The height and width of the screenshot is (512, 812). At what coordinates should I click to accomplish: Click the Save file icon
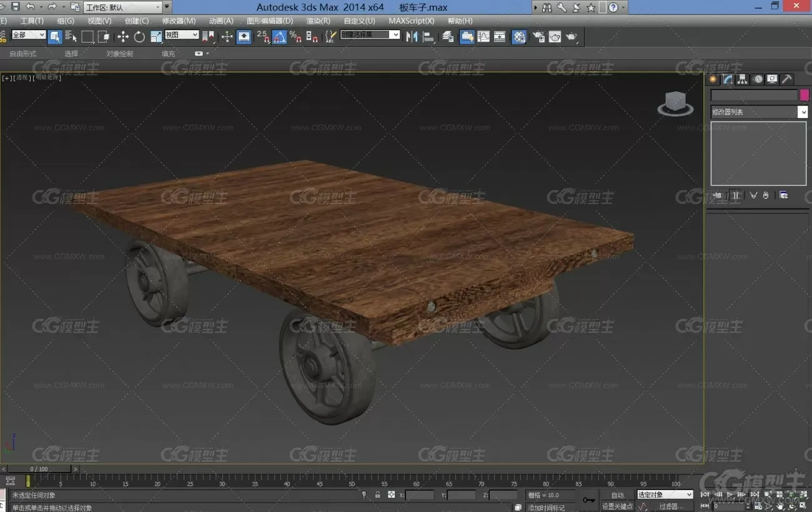tap(16, 7)
